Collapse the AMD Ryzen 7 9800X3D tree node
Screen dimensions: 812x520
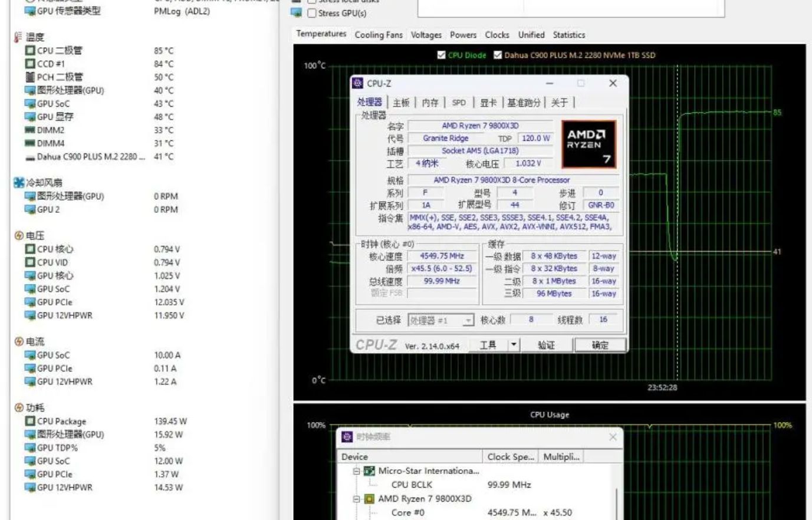[x=356, y=499]
